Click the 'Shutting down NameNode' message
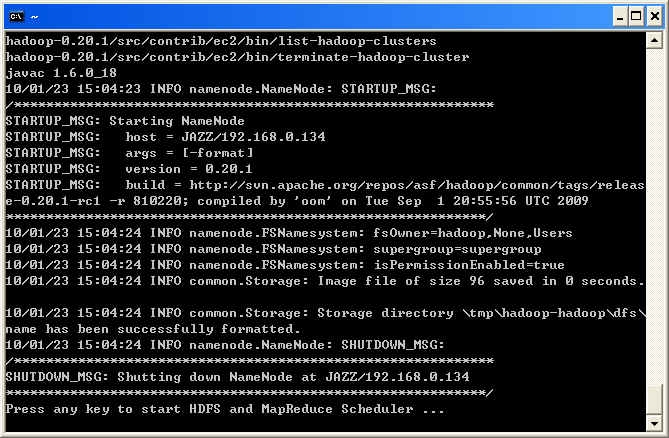The height and width of the screenshot is (438, 669). (x=237, y=377)
